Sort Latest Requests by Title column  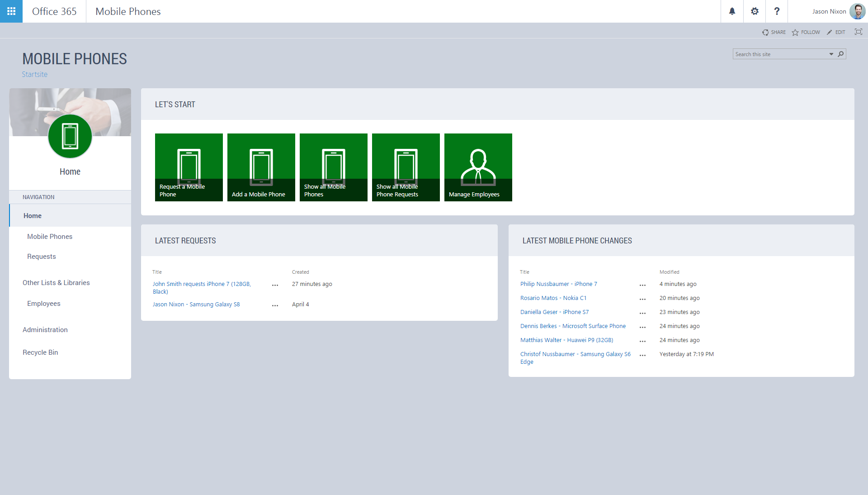[157, 272]
